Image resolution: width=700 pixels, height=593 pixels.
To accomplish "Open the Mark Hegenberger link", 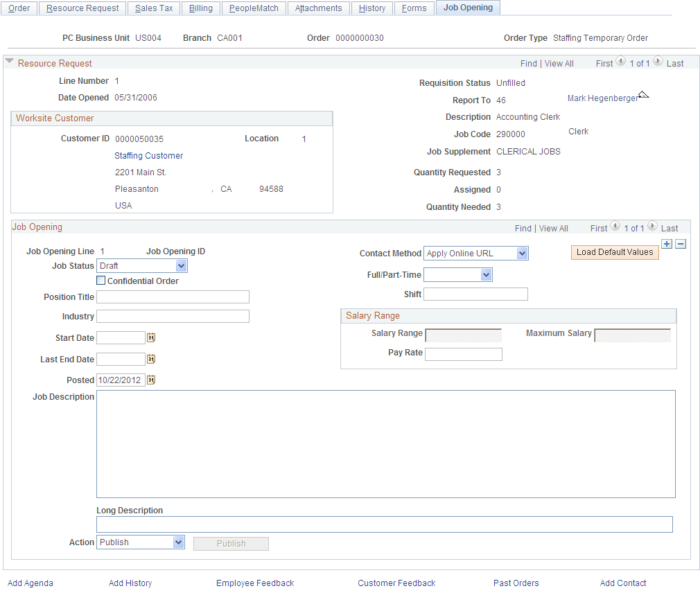I will (x=603, y=98).
